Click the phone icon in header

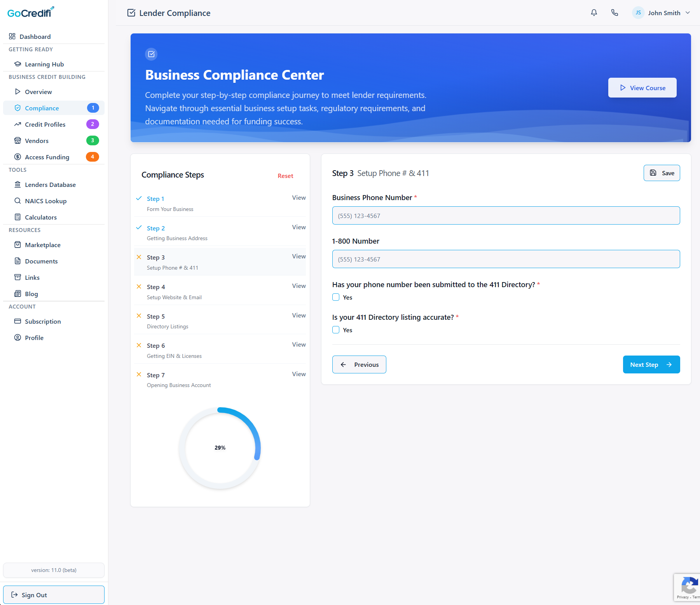click(614, 13)
